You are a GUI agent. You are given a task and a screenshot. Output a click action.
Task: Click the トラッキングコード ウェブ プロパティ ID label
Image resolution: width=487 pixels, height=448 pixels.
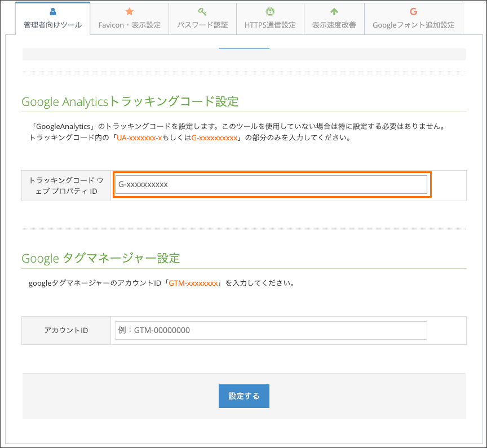click(66, 185)
